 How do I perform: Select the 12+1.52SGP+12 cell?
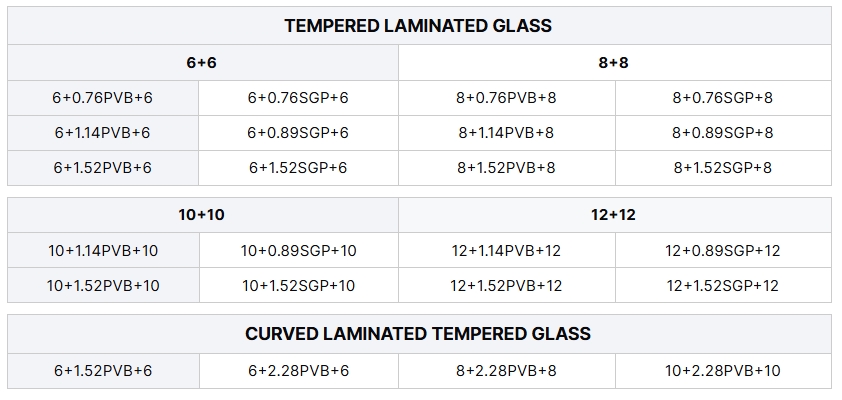[723, 285]
